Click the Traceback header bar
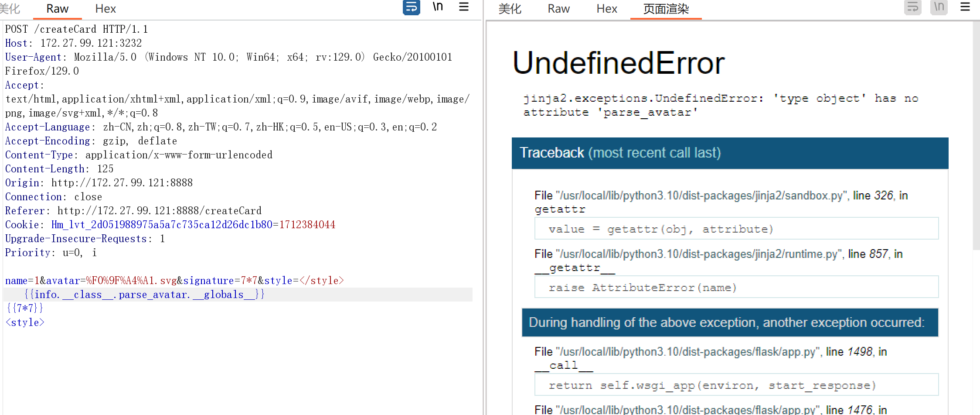The height and width of the screenshot is (415, 980). [x=730, y=153]
